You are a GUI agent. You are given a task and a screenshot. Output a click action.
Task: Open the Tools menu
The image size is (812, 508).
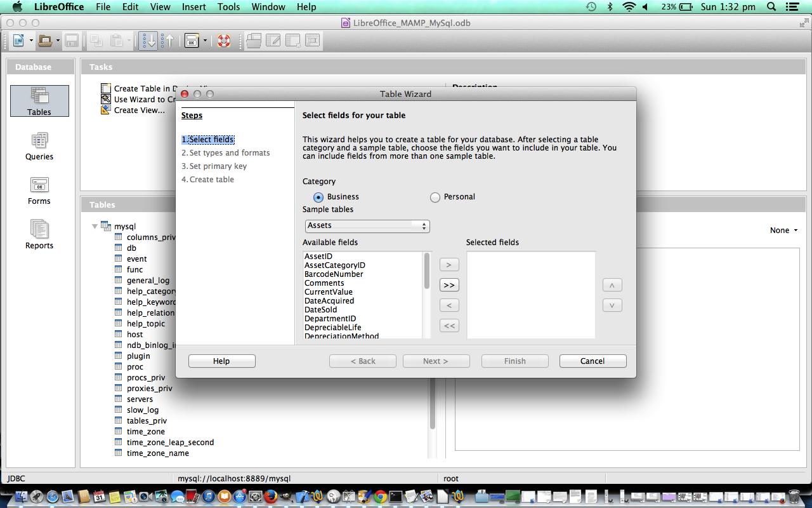[x=228, y=7]
